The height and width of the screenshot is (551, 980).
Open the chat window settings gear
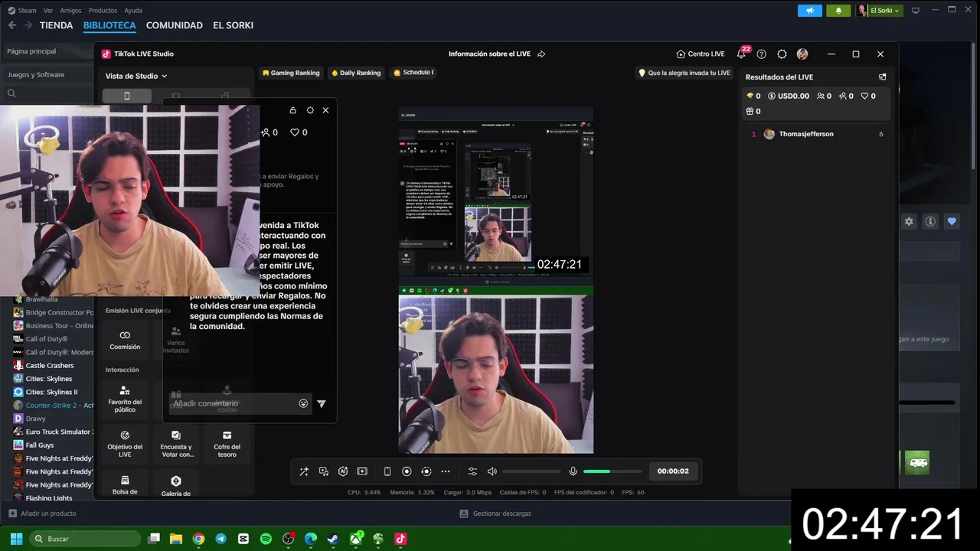tap(310, 110)
